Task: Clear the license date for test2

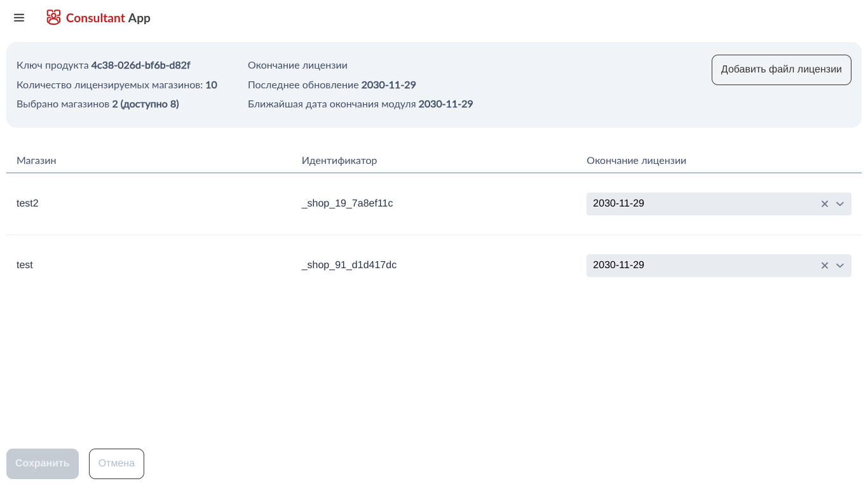Action: point(825,204)
